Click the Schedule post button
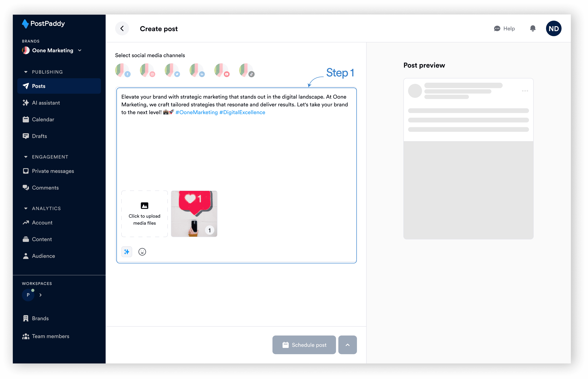 tap(304, 345)
